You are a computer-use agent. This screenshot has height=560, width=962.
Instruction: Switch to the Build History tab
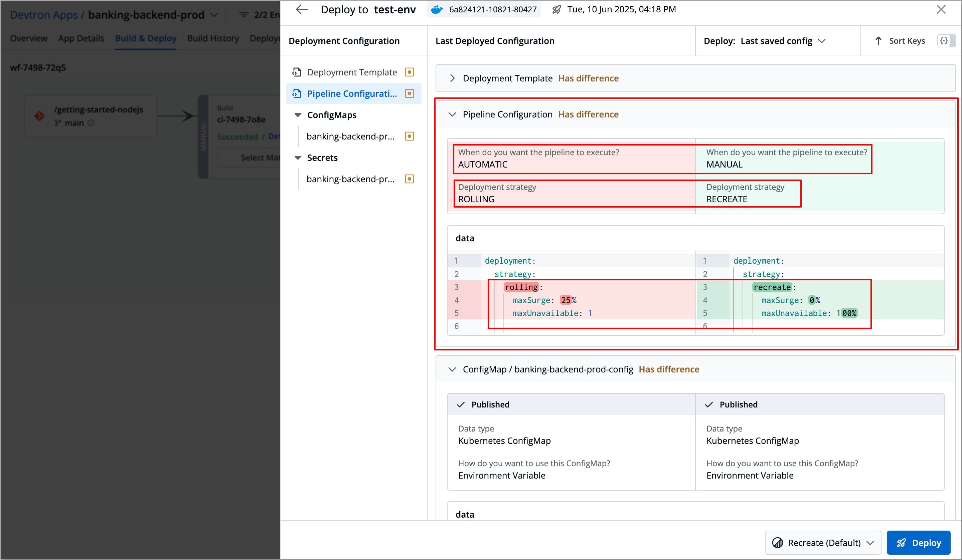[x=213, y=38]
